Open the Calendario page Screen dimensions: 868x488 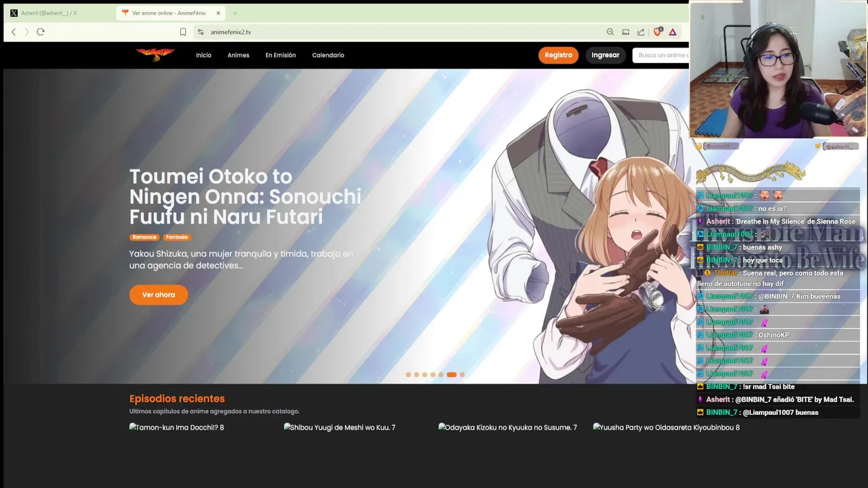[328, 55]
